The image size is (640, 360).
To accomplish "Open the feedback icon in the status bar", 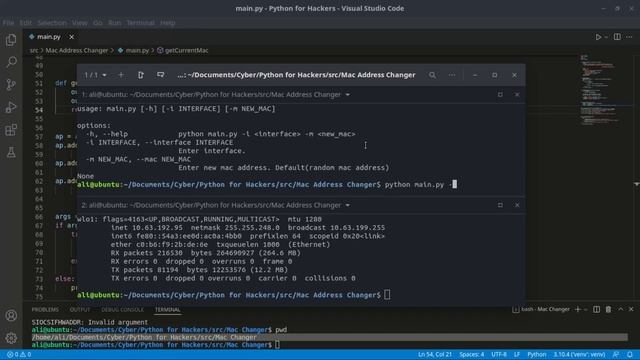I will pos(616,355).
